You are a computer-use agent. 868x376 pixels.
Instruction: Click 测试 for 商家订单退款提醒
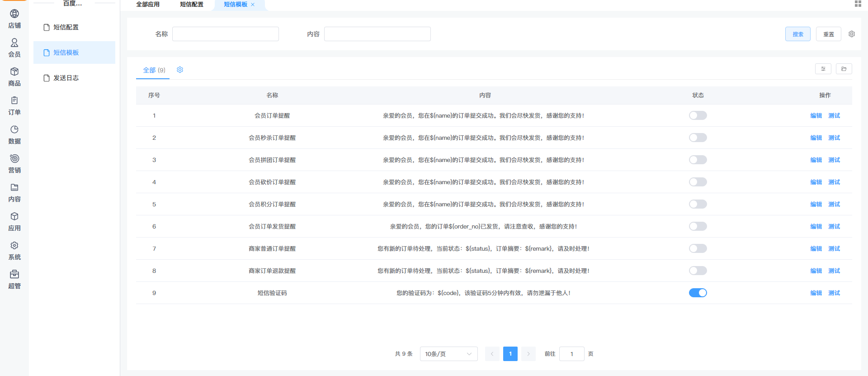click(x=834, y=271)
